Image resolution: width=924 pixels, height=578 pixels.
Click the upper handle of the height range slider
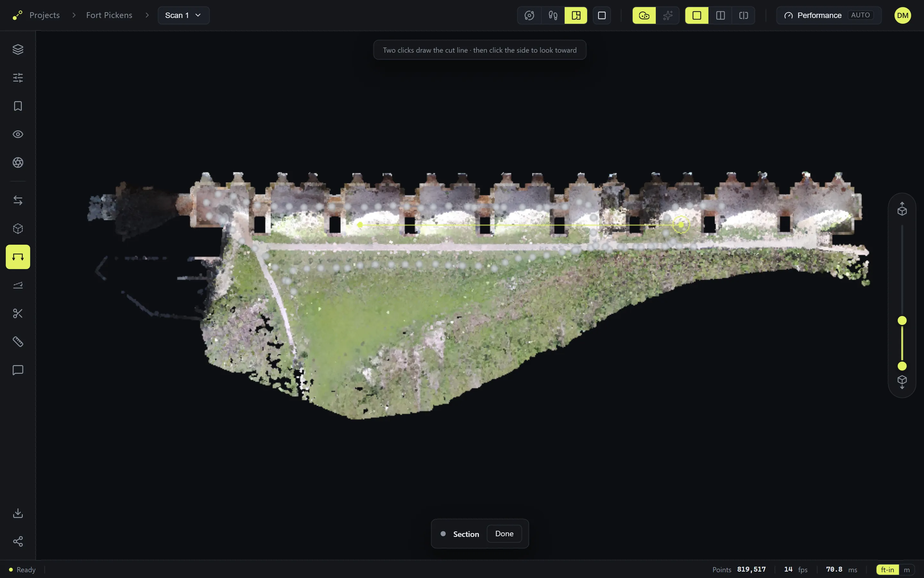tap(902, 320)
